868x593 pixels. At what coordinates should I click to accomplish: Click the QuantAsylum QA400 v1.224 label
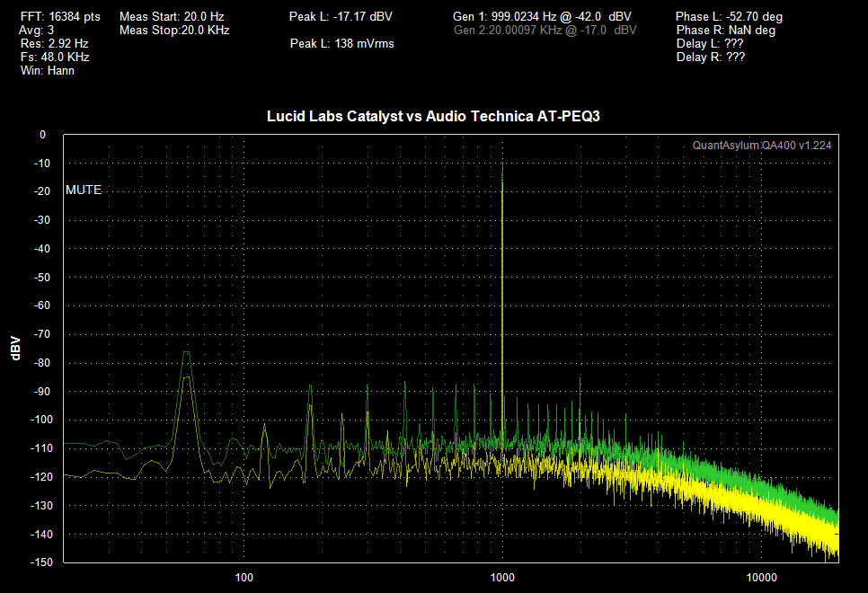[762, 145]
